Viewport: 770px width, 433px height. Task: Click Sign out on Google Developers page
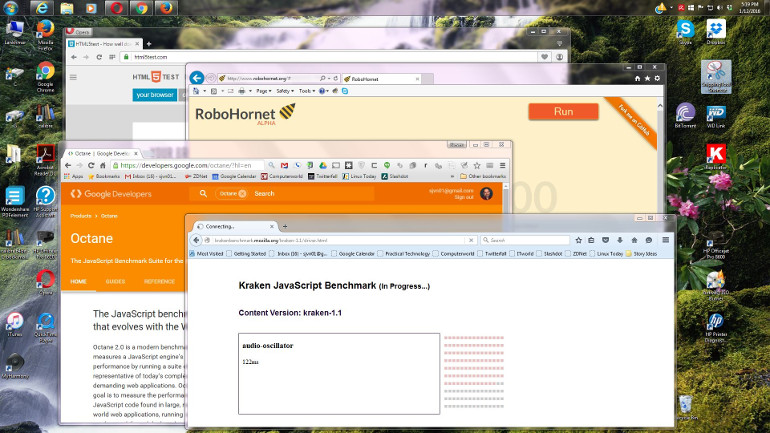(x=464, y=197)
